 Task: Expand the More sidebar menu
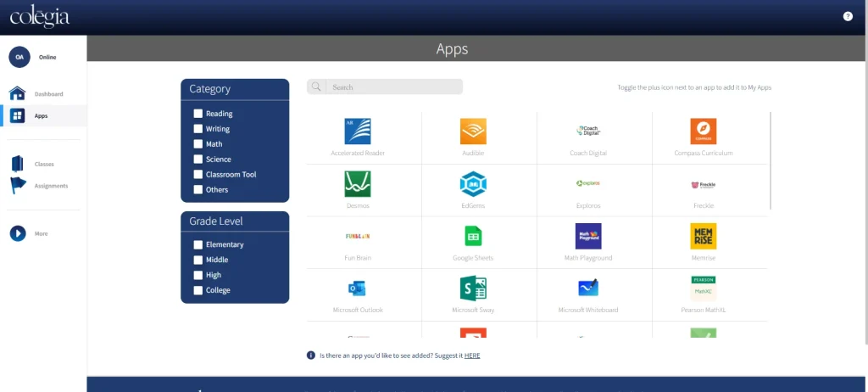pos(43,233)
